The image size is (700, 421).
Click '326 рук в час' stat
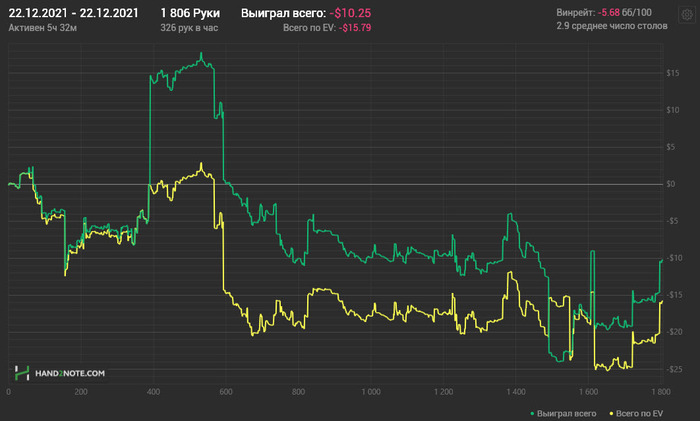pos(189,29)
